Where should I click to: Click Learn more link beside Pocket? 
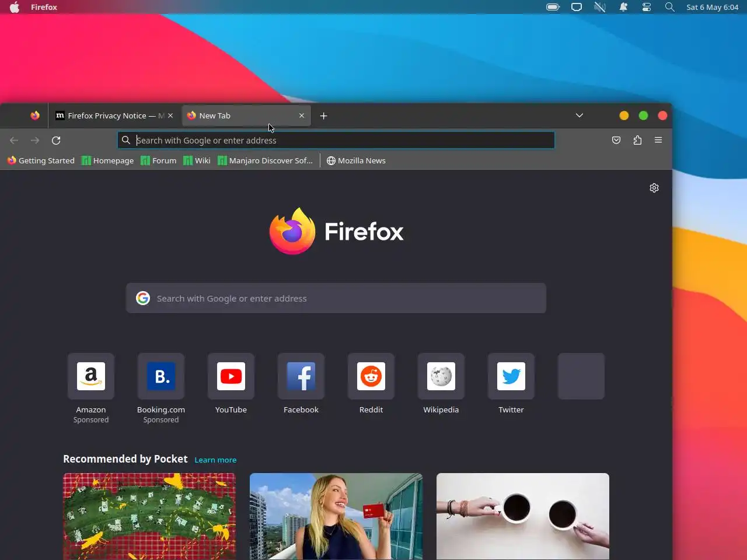click(215, 460)
